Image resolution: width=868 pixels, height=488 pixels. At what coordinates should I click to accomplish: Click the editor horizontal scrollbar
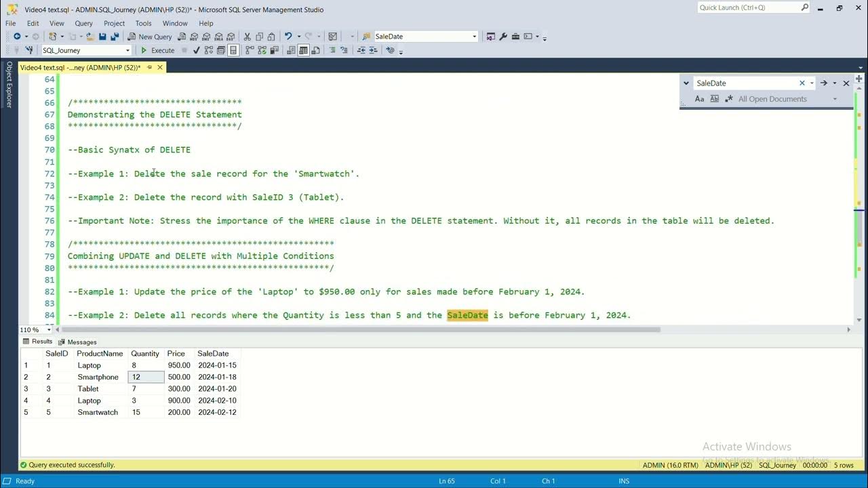click(x=359, y=330)
